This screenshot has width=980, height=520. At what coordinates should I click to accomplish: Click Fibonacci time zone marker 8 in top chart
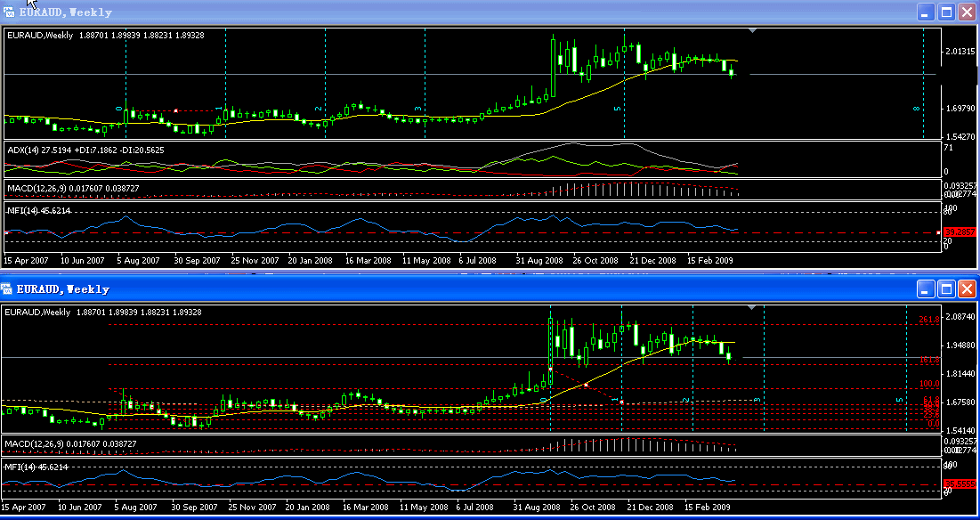pos(917,109)
